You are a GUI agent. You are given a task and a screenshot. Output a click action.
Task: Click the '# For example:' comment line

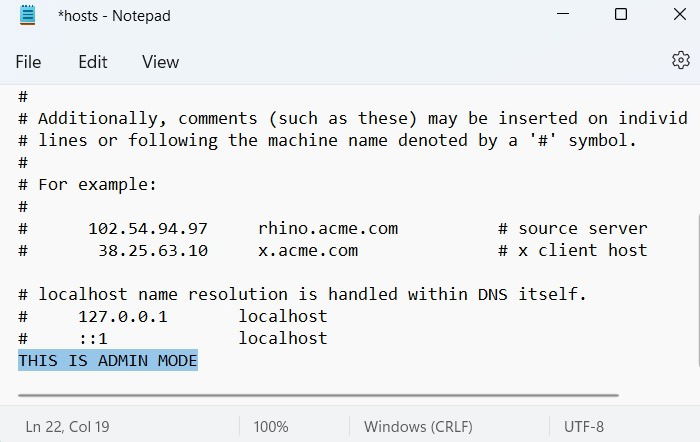point(88,184)
